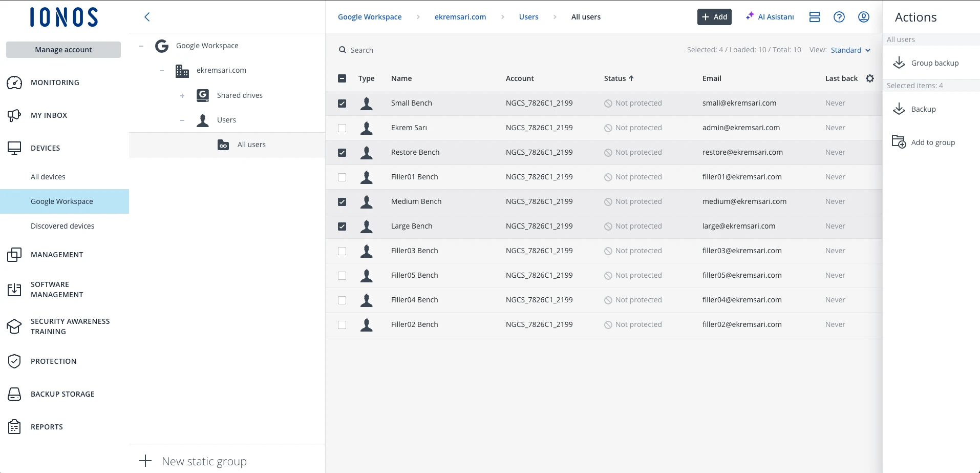
Task: Click the Shared drives icon
Action: click(x=203, y=95)
